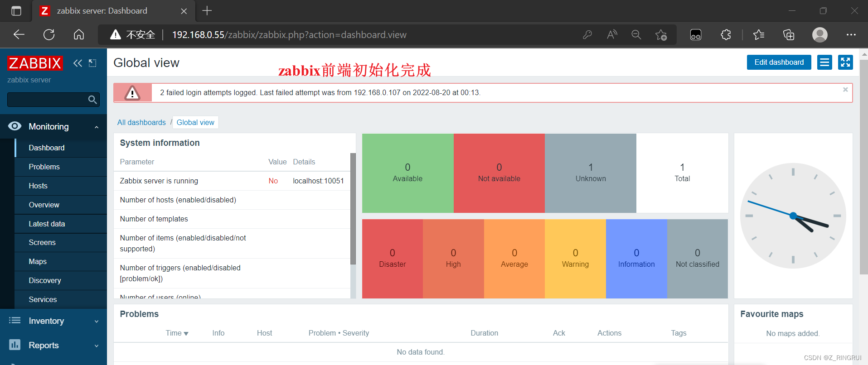Expand the Reports menu section
Screen dimensions: 868x365
[97, 346]
